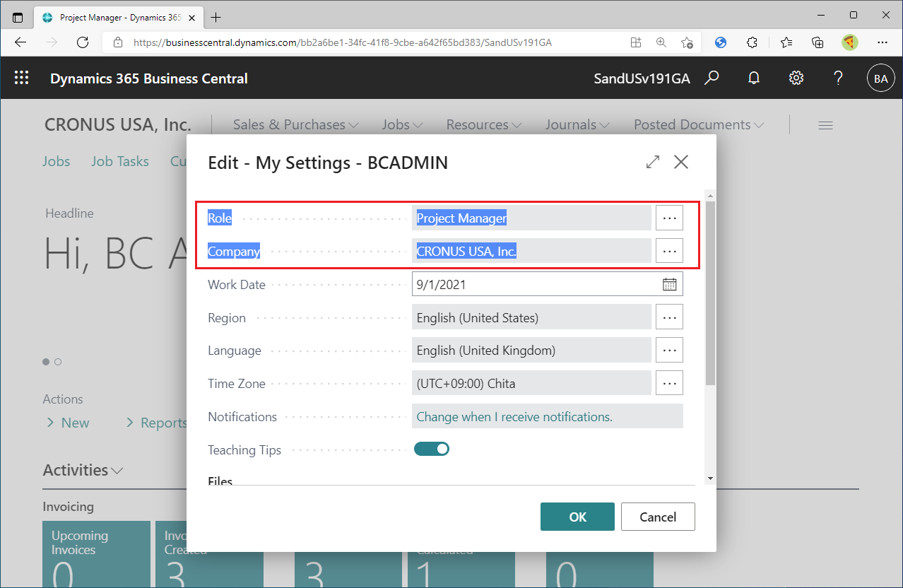
Task: Open the Microsoft app launcher grid
Action: (x=21, y=78)
